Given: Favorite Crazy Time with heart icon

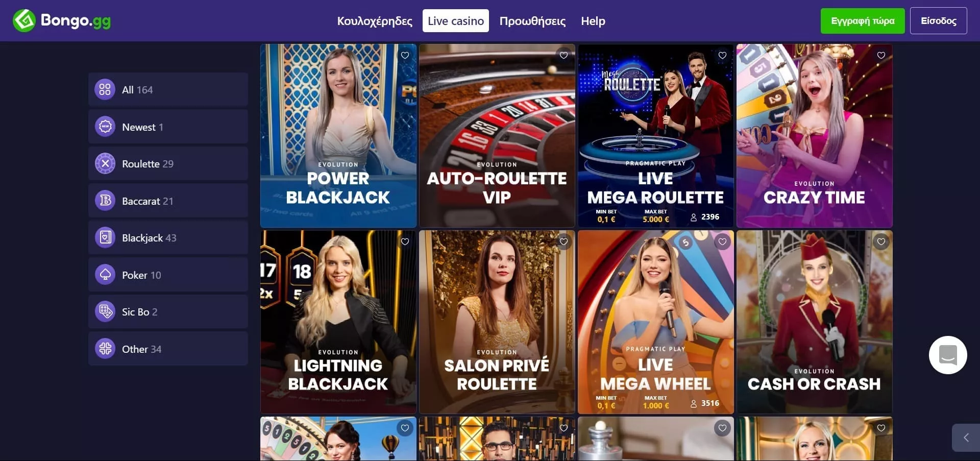Looking at the screenshot, I should 881,55.
